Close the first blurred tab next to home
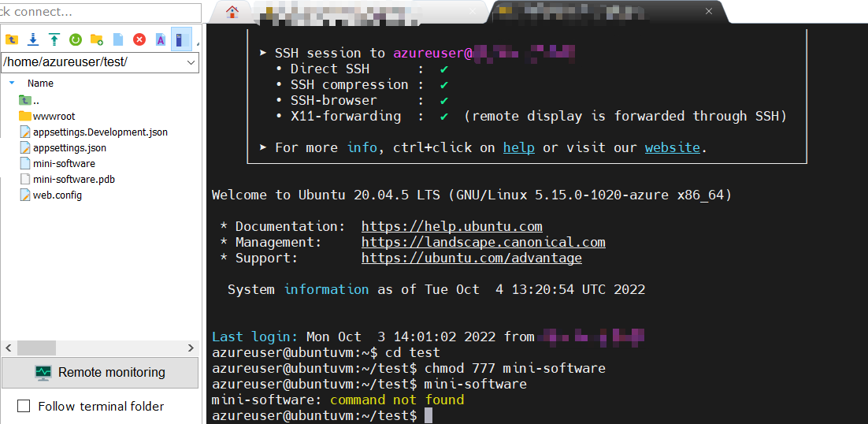Screen dimensions: 868x424 point(472,11)
